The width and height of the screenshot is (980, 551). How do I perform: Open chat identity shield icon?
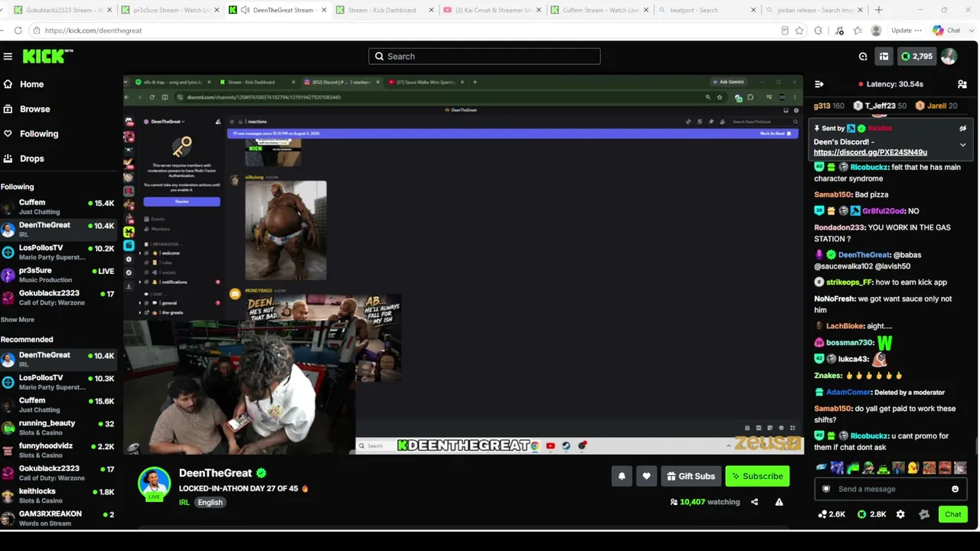pyautogui.click(x=826, y=489)
